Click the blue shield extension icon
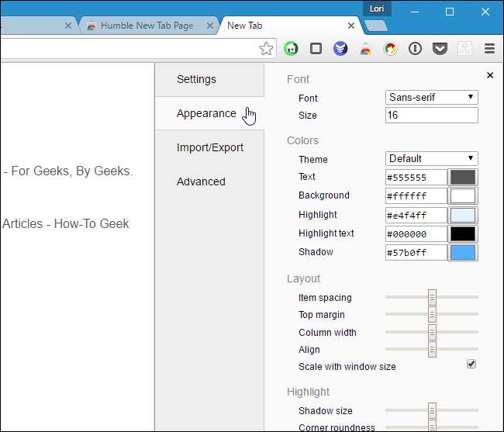504x432 pixels. point(340,49)
